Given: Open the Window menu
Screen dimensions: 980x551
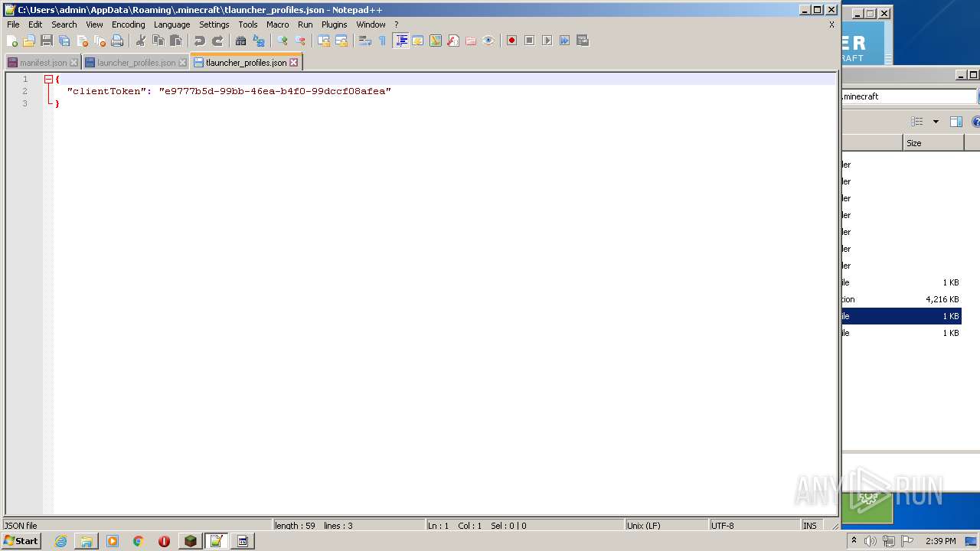Looking at the screenshot, I should tap(371, 24).
